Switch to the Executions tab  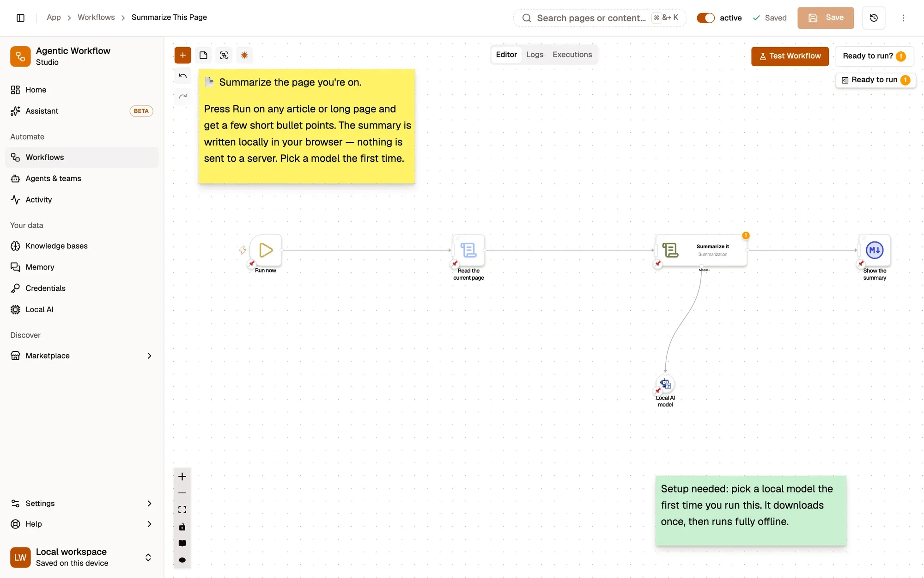tap(572, 55)
